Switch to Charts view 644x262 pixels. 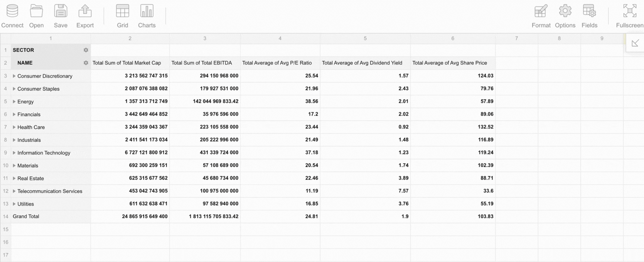point(147,16)
